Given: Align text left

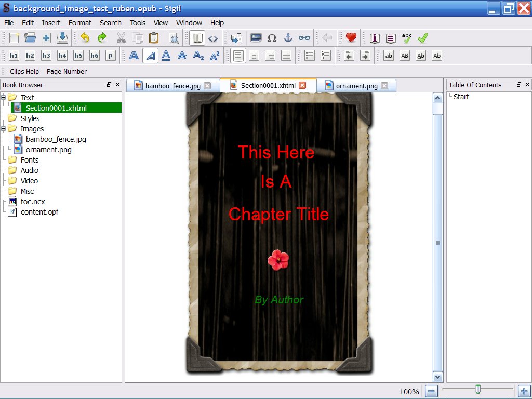Looking at the screenshot, I should pyautogui.click(x=238, y=56).
